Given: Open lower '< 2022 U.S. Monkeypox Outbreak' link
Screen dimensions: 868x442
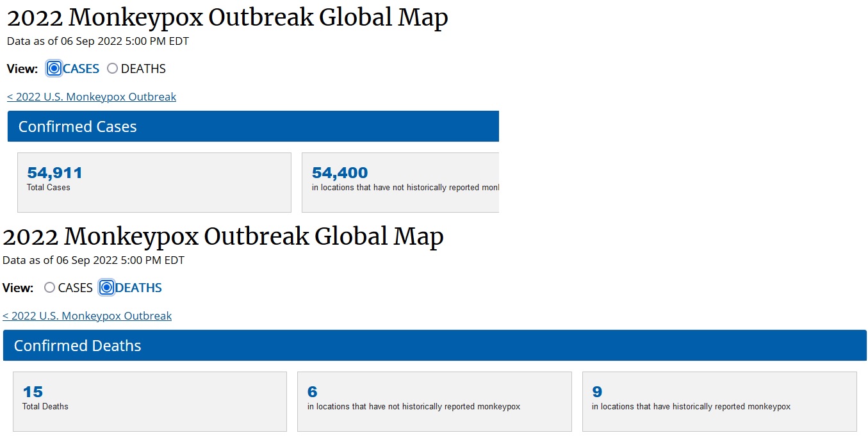Looking at the screenshot, I should click(x=87, y=316).
